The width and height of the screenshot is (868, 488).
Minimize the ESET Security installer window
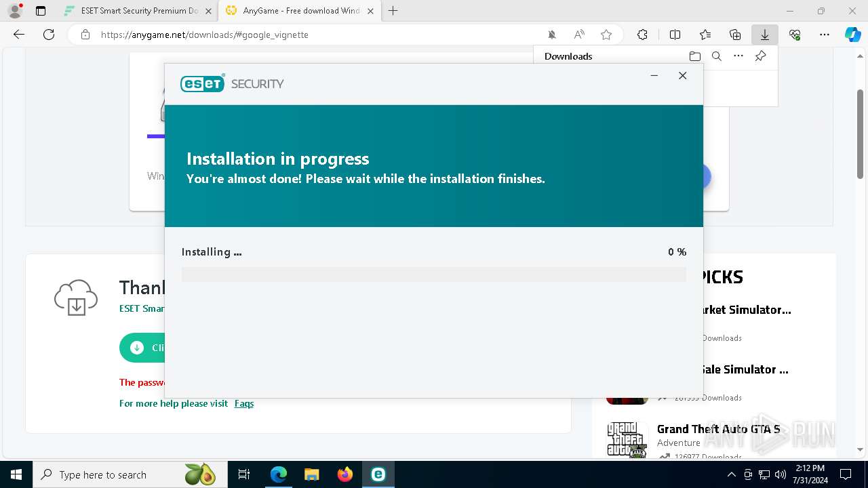click(654, 75)
